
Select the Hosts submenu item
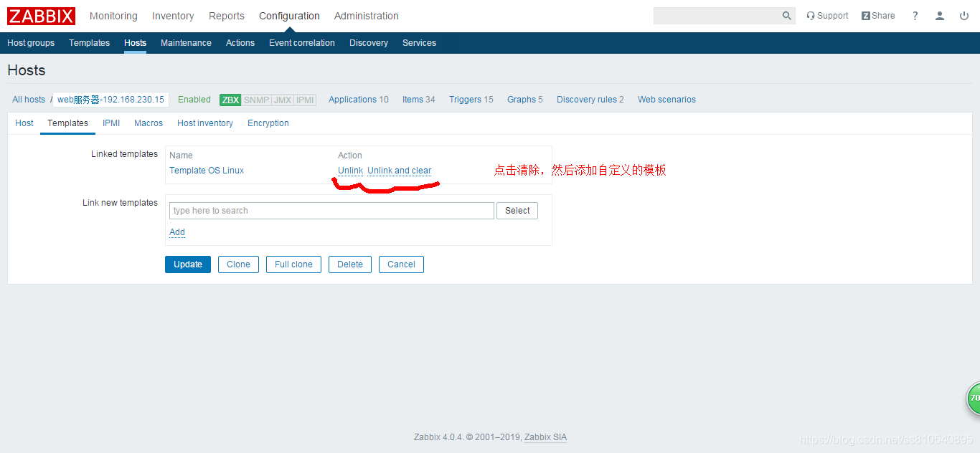pyautogui.click(x=135, y=43)
